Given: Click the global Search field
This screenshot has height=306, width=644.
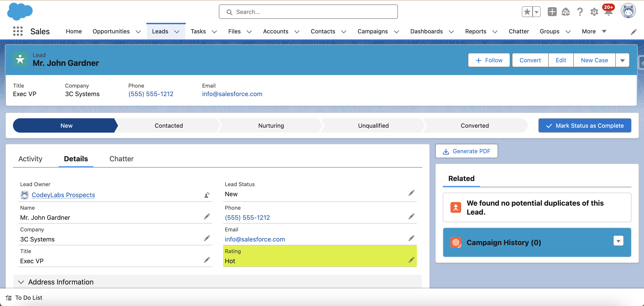Looking at the screenshot, I should pyautogui.click(x=308, y=12).
